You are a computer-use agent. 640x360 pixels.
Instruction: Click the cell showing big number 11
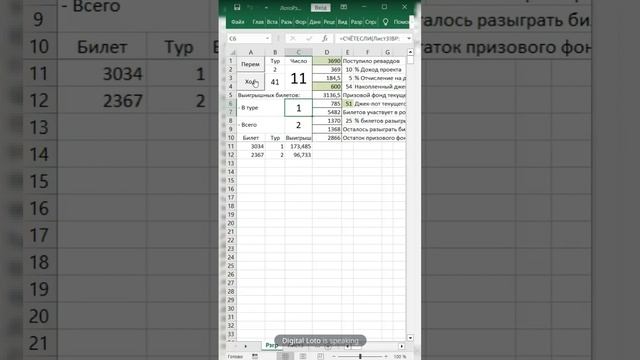(x=298, y=78)
